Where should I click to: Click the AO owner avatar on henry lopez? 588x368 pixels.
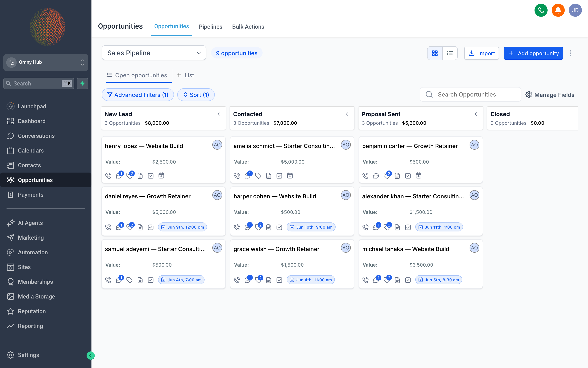pos(217,145)
